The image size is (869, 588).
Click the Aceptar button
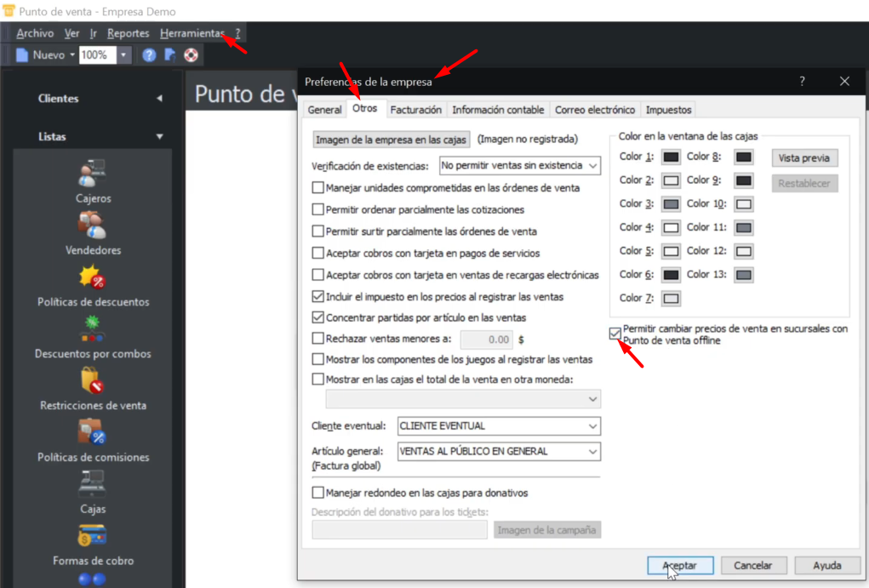pos(679,565)
